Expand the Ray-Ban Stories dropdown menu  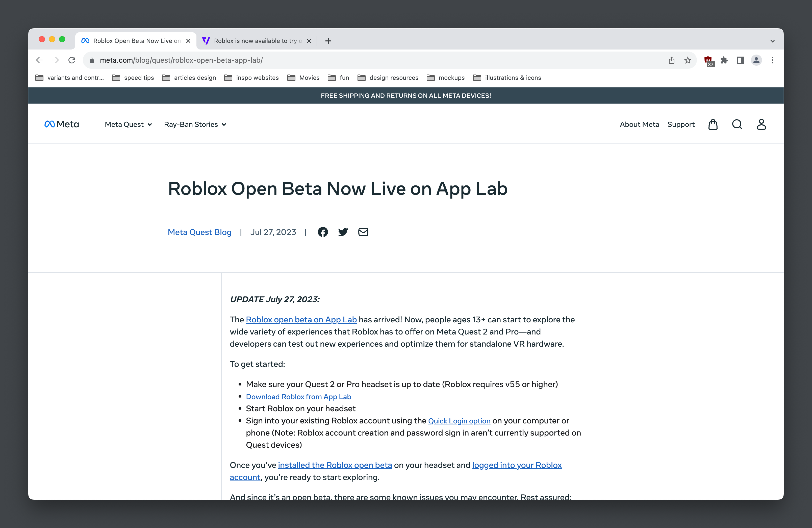point(195,125)
